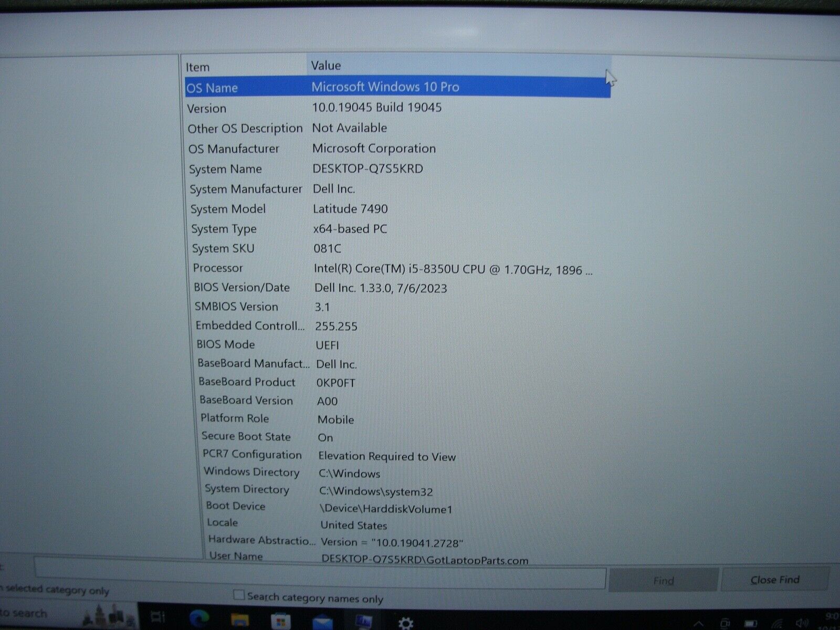
Task: Click the value Latitude 7490
Action: point(350,209)
